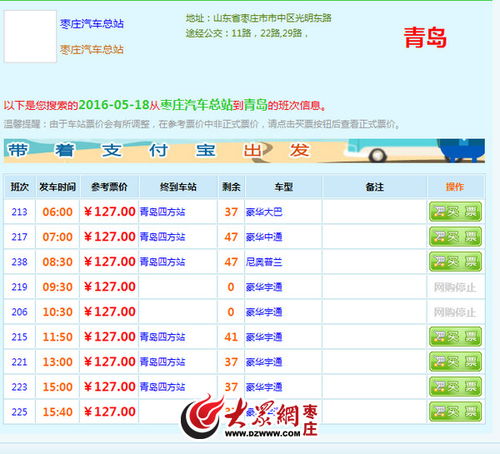Buy ticket for the 08:30 bus 238
This screenshot has width=500, height=454.
(x=455, y=262)
